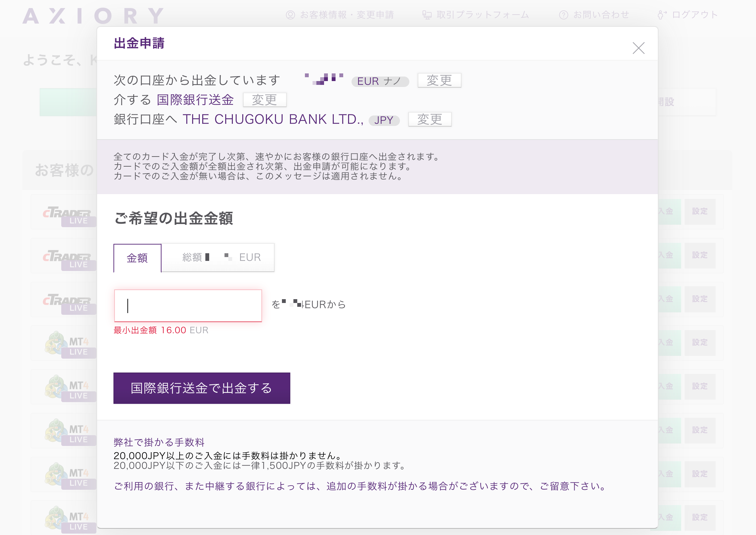Click 入金 on the first MT4 row

point(669,343)
